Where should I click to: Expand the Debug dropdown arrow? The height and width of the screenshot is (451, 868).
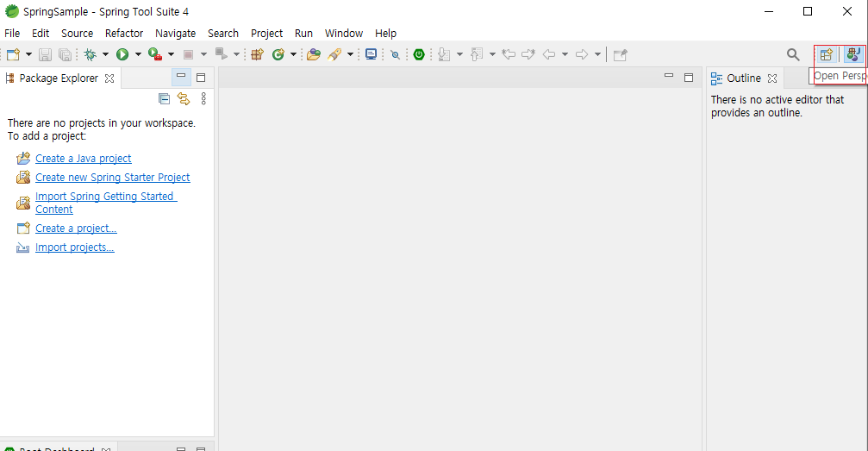pyautogui.click(x=105, y=54)
